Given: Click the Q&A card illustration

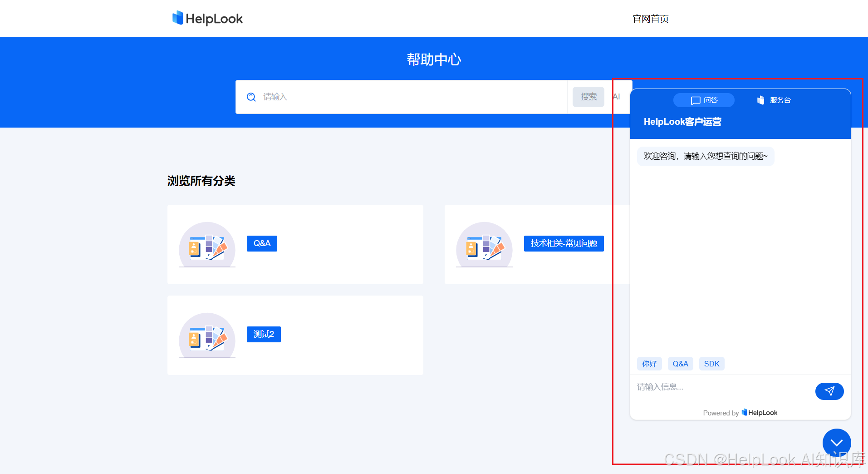Looking at the screenshot, I should [x=207, y=245].
